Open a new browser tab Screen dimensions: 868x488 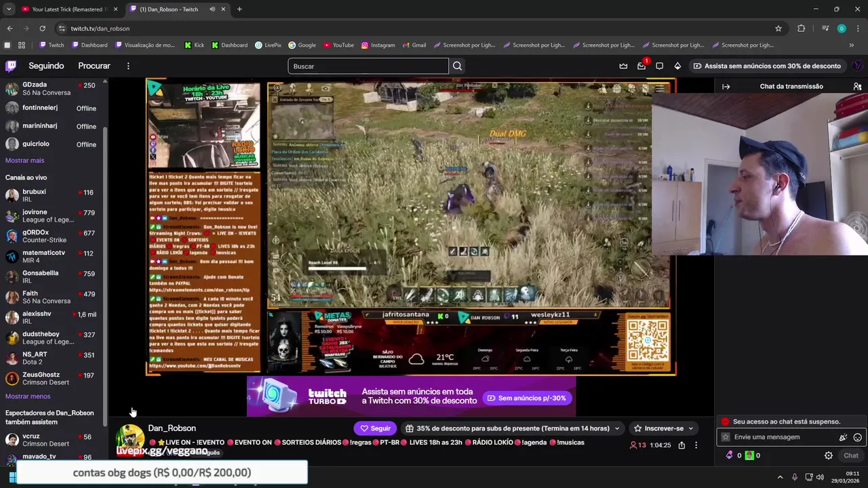pyautogui.click(x=239, y=9)
